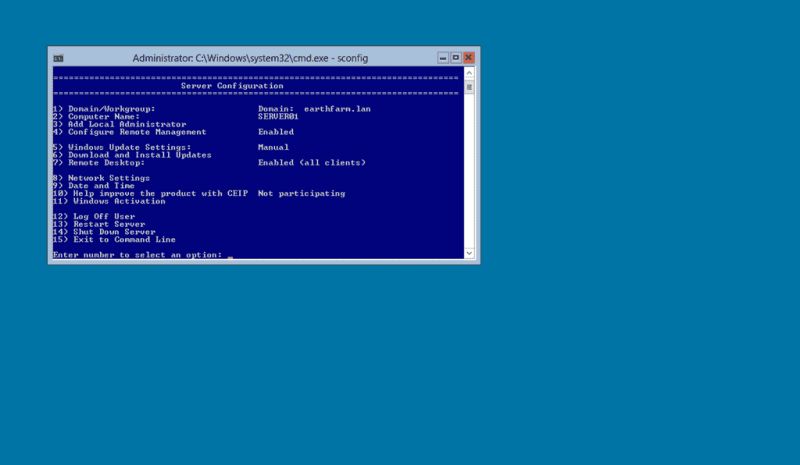Click the '14) Shut Down Server' line
The width and height of the screenshot is (800, 465).
[104, 232]
